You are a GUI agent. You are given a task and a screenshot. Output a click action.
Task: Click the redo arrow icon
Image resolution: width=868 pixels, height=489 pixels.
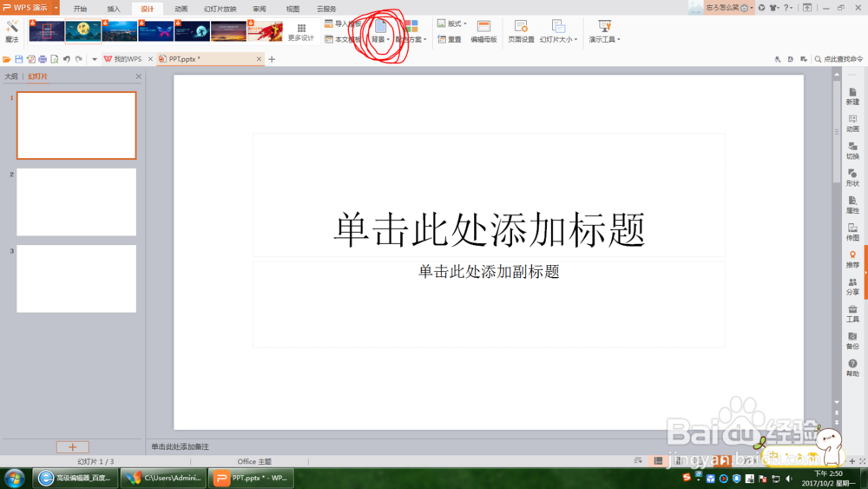79,59
